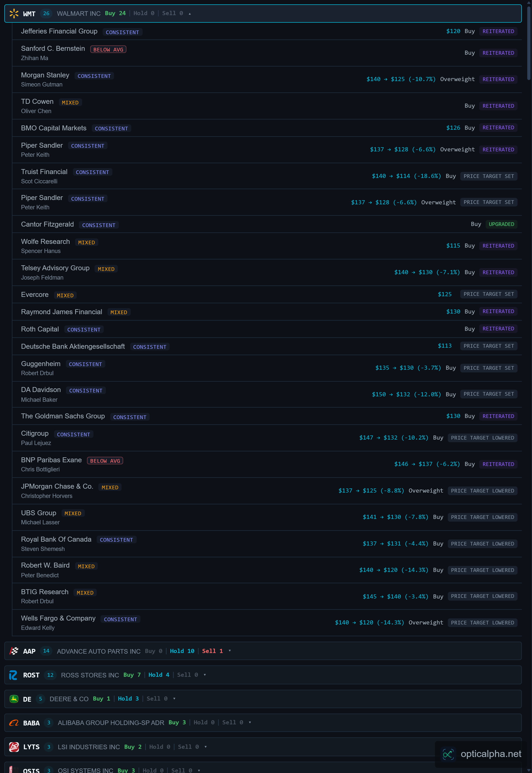Expand the ROST Ross Stores row
The width and height of the screenshot is (532, 773).
pyautogui.click(x=205, y=675)
